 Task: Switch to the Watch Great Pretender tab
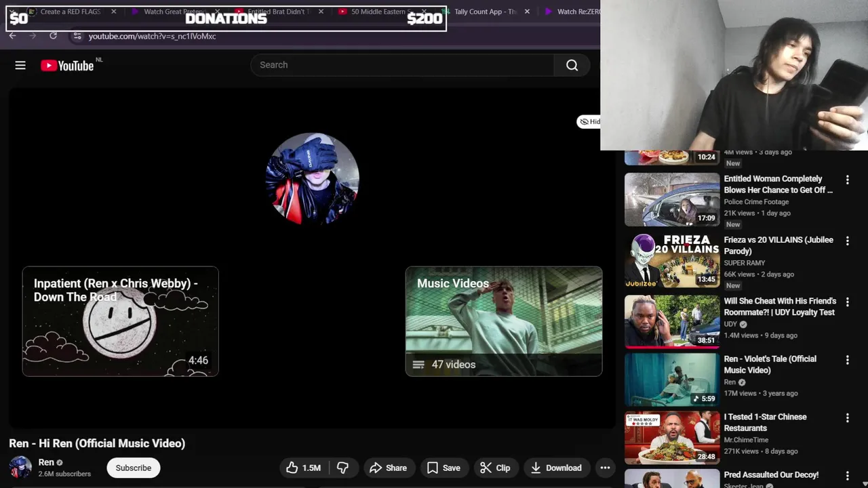coord(174,12)
